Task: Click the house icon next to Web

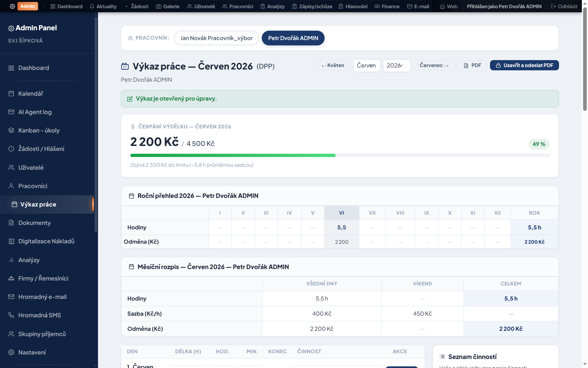Action: coord(442,6)
